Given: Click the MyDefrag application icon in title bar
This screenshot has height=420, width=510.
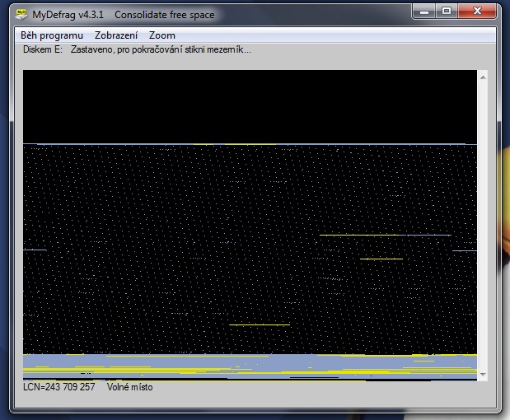Looking at the screenshot, I should click(x=21, y=14).
